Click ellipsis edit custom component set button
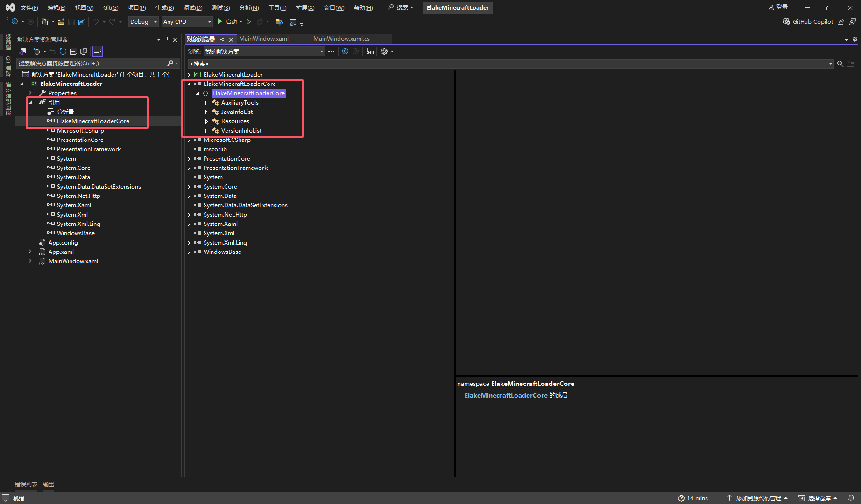This screenshot has height=504, width=861. pyautogui.click(x=331, y=51)
